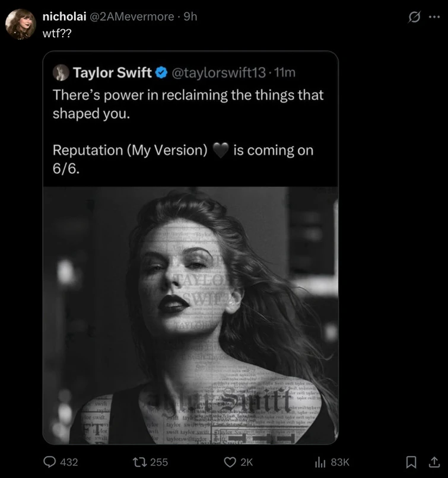Click the blue verified badge
The width and height of the screenshot is (448, 478).
tap(161, 73)
